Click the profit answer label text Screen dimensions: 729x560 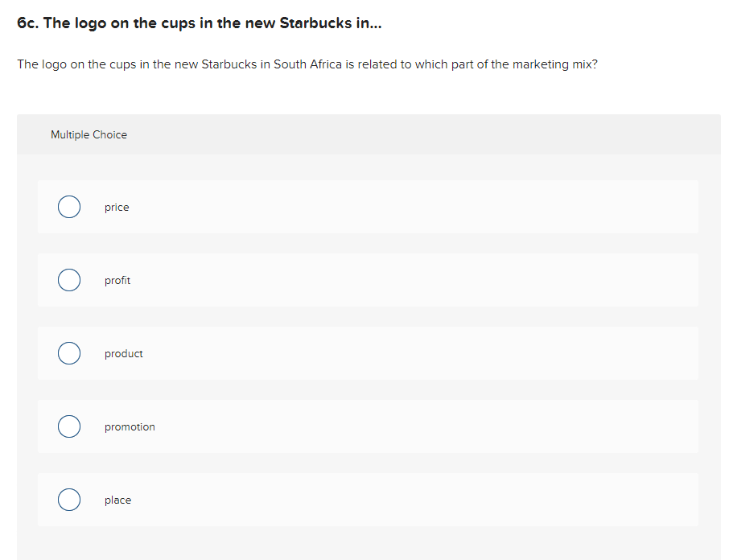click(117, 280)
